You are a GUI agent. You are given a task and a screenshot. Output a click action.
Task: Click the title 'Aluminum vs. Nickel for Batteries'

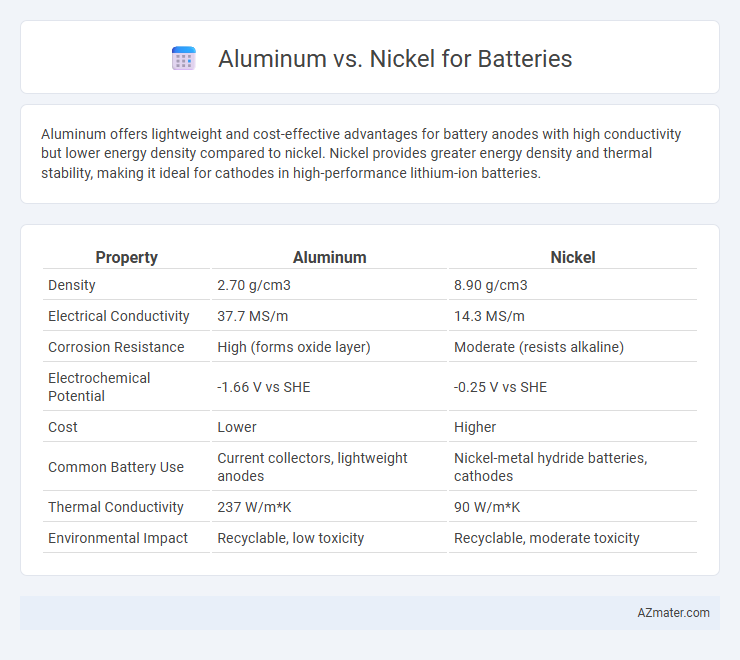[395, 59]
